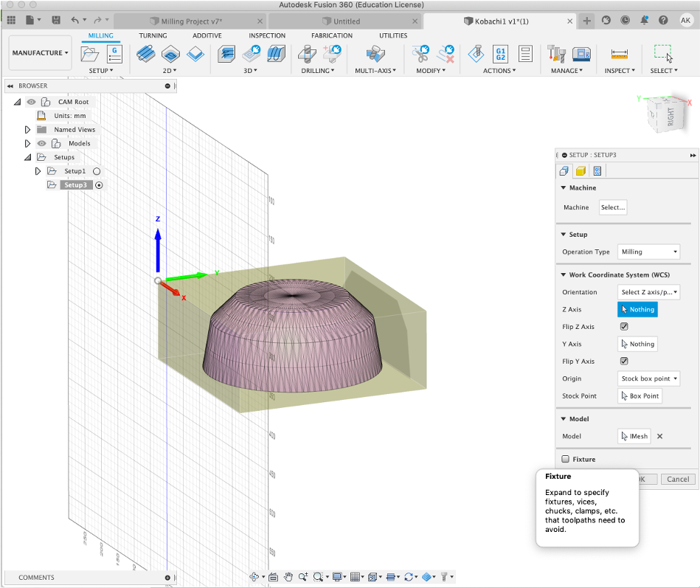Viewport: 700px width, 588px height.
Task: Click the Machine Select... button
Action: coord(612,207)
